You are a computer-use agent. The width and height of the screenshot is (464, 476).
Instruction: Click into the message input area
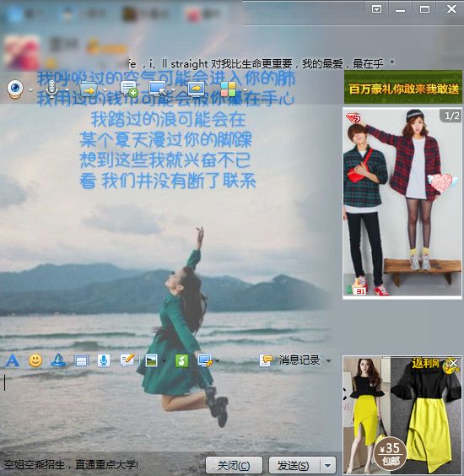[x=169, y=410]
